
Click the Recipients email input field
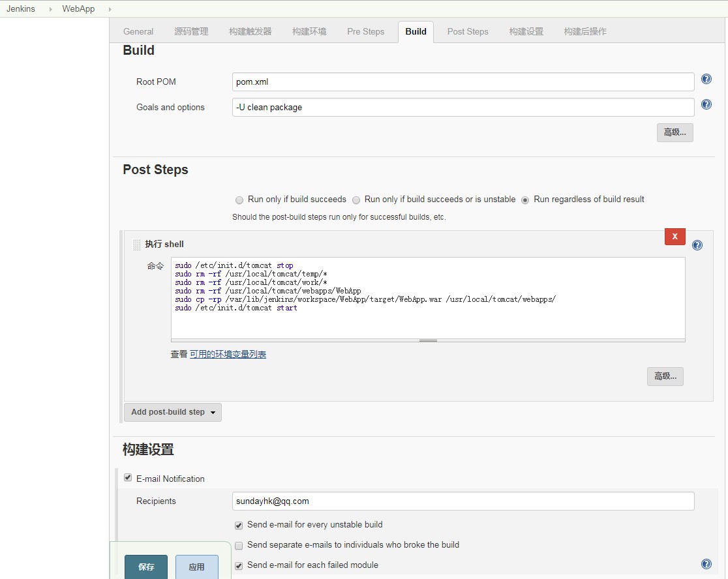(463, 501)
